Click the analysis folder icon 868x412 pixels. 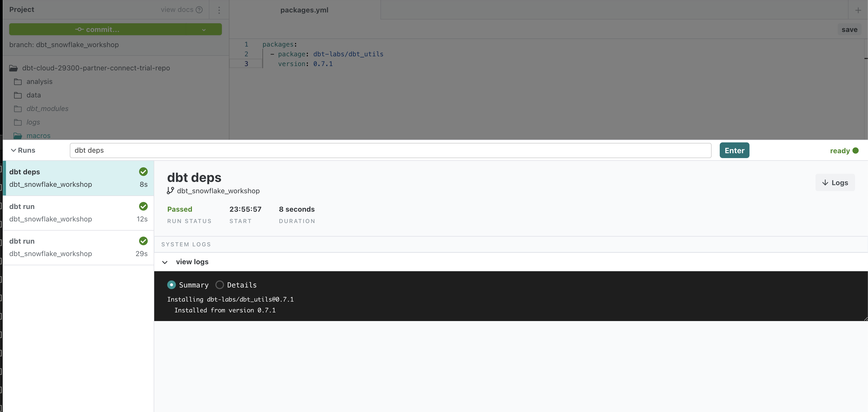[18, 82]
